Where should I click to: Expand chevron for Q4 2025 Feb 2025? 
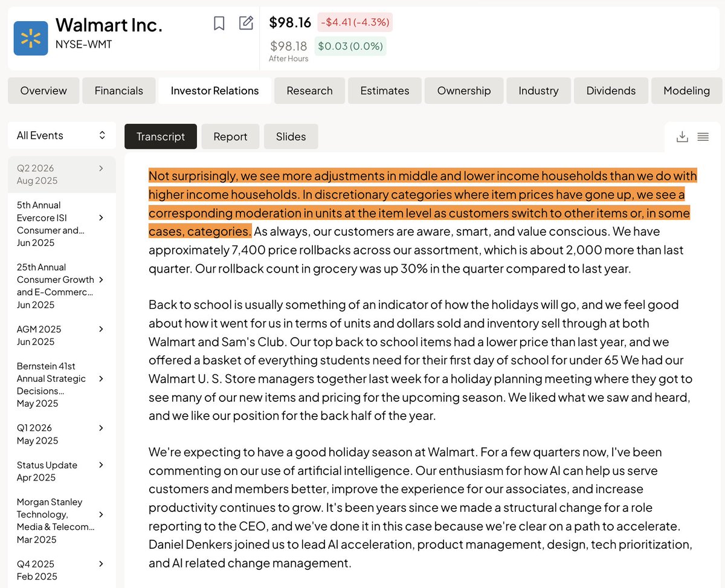click(101, 564)
